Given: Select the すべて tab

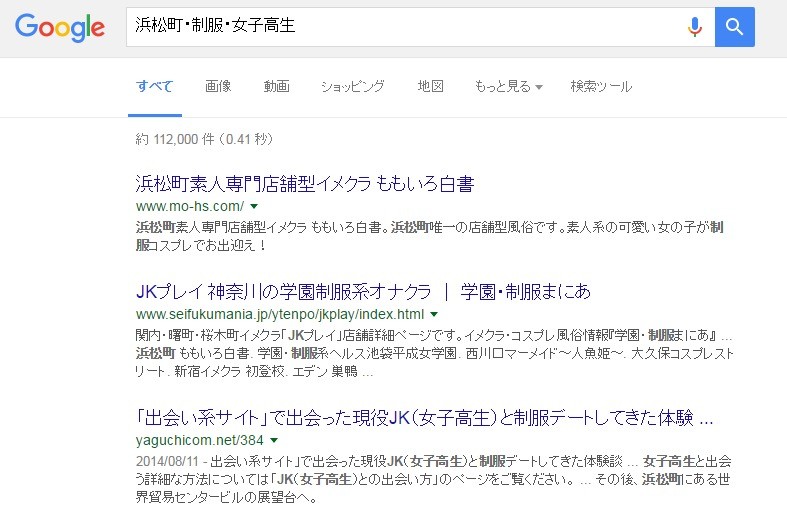Looking at the screenshot, I should point(155,86).
